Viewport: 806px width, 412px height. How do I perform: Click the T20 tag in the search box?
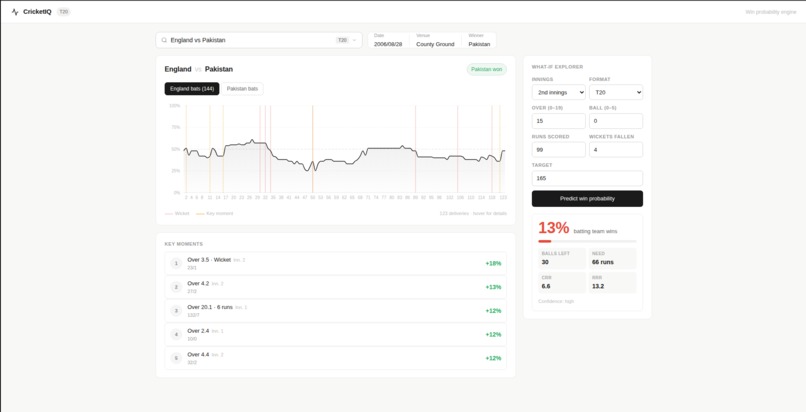coord(342,40)
